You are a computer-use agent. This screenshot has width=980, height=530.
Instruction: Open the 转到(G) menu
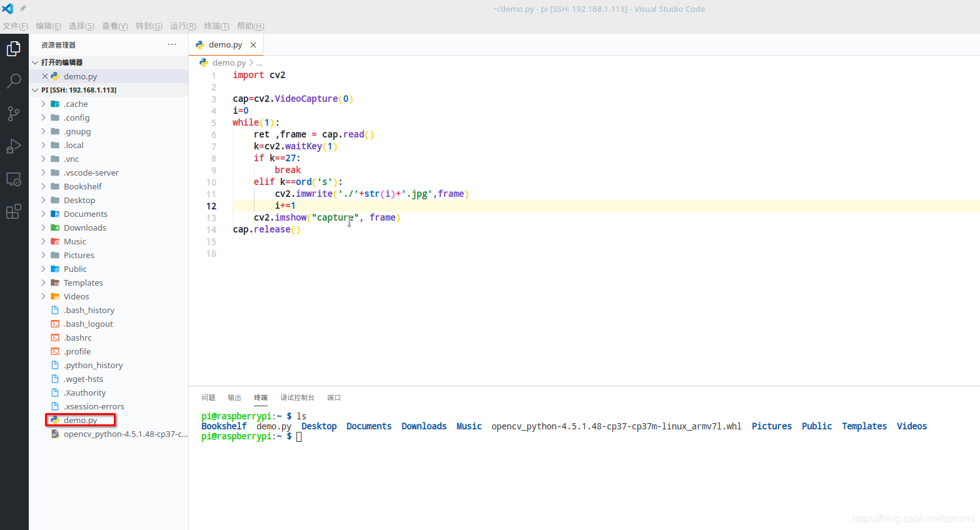tap(149, 26)
